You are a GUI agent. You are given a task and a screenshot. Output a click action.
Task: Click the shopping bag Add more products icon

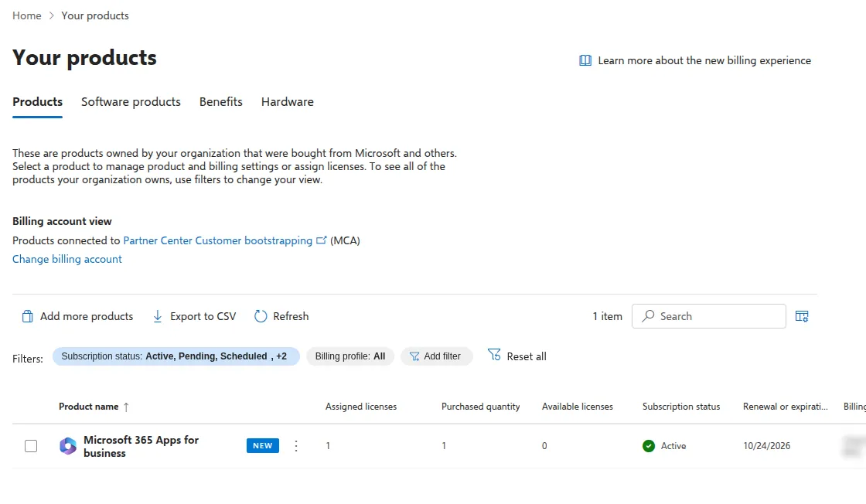27,316
